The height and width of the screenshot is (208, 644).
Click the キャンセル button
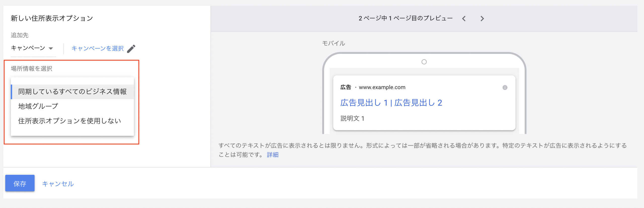click(x=58, y=184)
